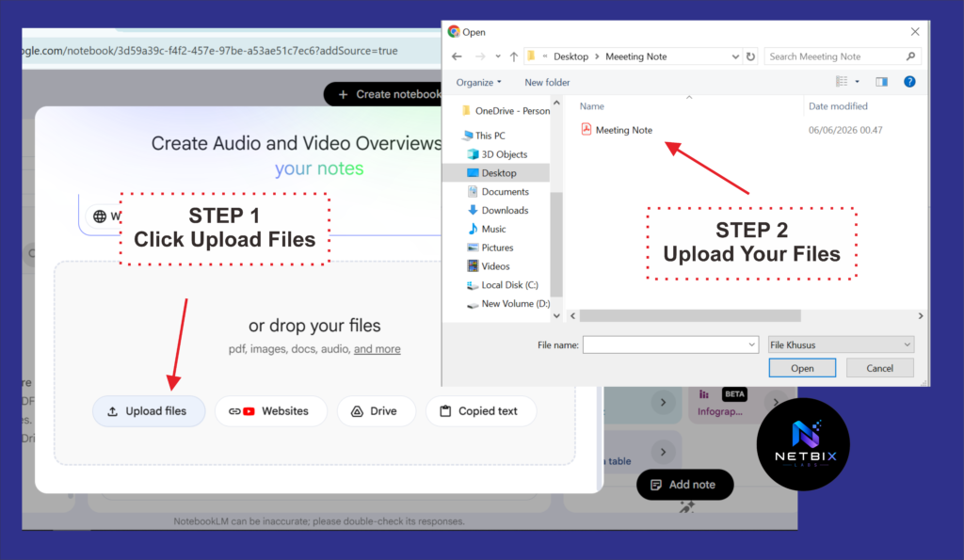Follow the 'and more' link

click(377, 349)
